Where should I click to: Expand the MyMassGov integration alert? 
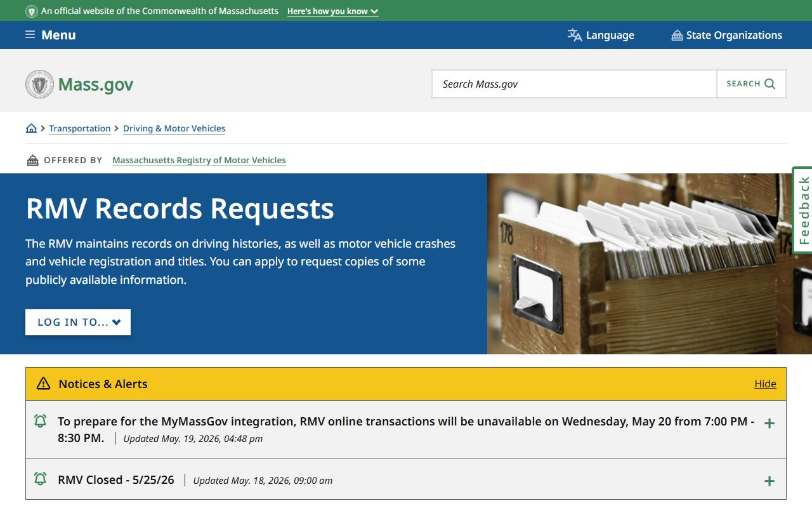[769, 424]
